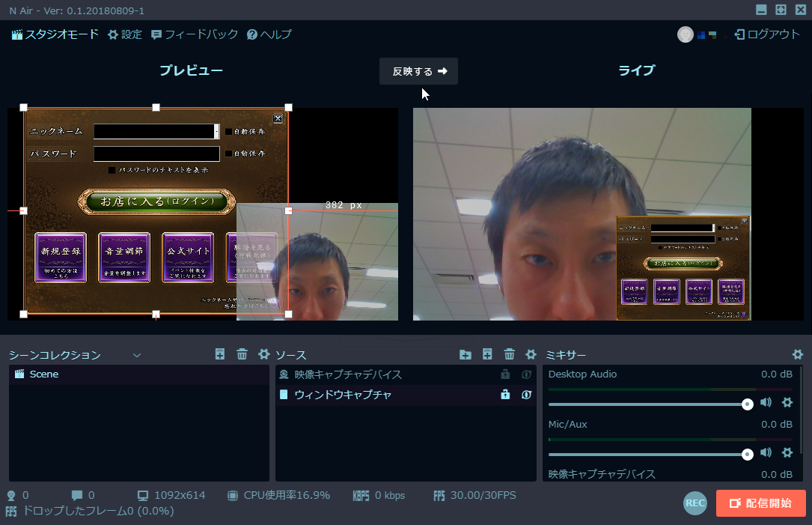Open source properties via gear icon
The width and height of the screenshot is (812, 525).
pos(531,353)
